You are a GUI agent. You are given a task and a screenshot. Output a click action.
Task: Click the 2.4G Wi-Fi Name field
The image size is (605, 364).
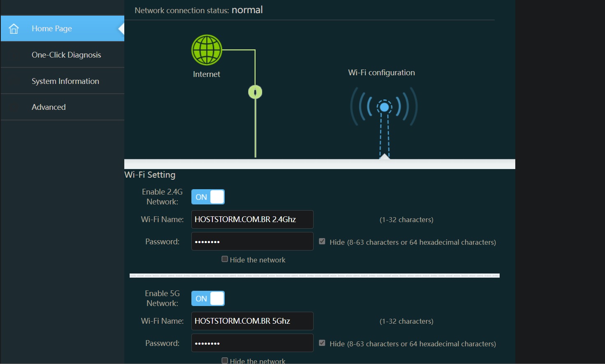(x=252, y=220)
